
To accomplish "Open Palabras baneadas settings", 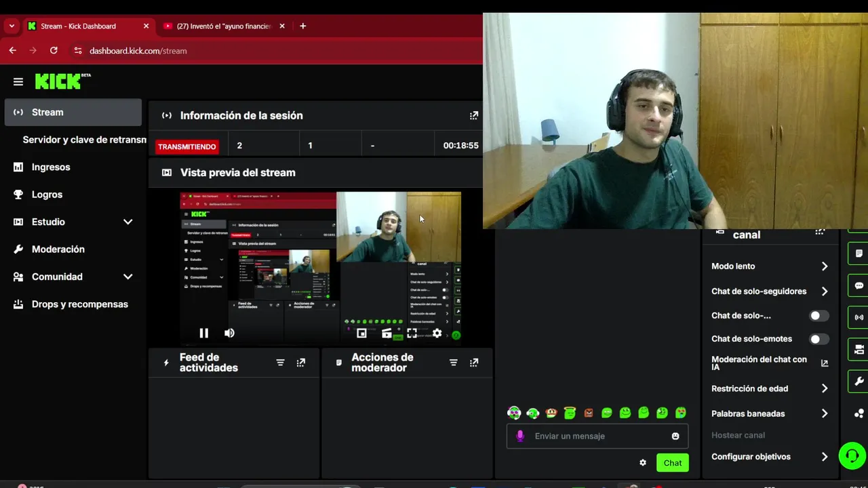I will tap(770, 413).
